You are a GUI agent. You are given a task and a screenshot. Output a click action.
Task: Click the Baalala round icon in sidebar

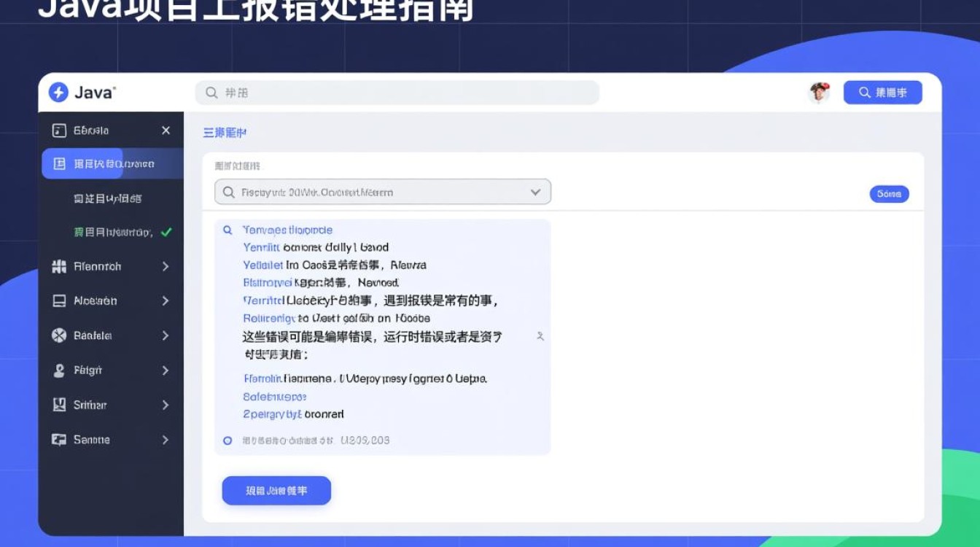click(59, 335)
